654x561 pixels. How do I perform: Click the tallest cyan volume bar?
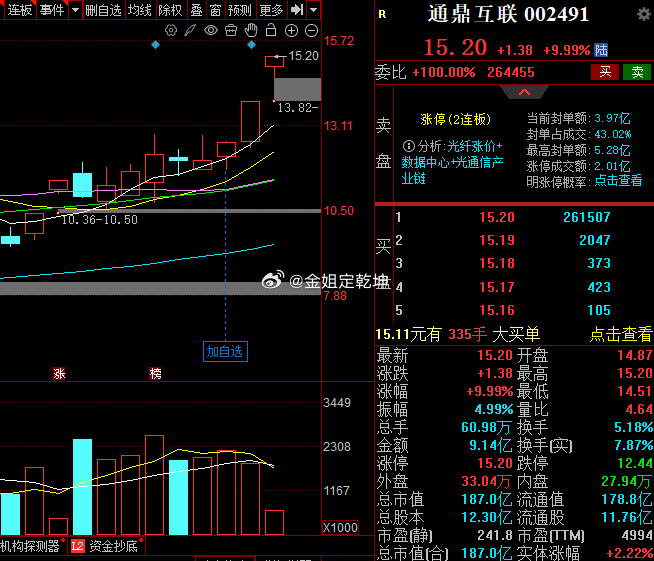[x=83, y=487]
